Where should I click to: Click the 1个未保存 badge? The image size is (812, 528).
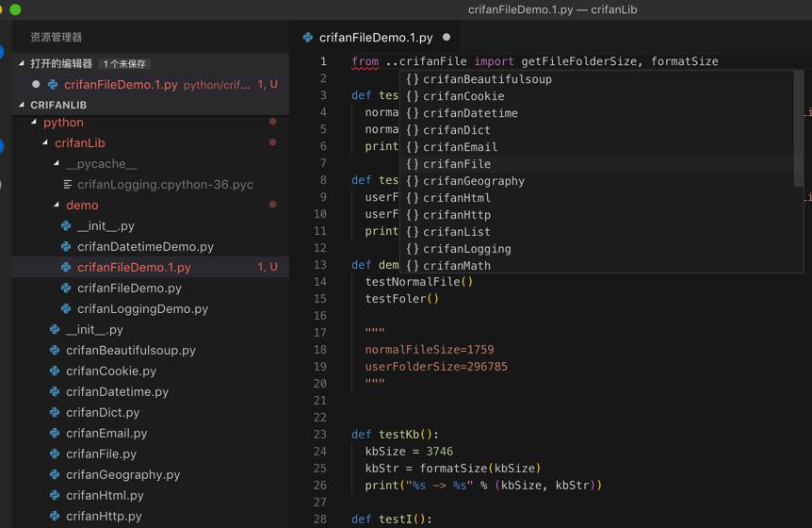point(124,64)
